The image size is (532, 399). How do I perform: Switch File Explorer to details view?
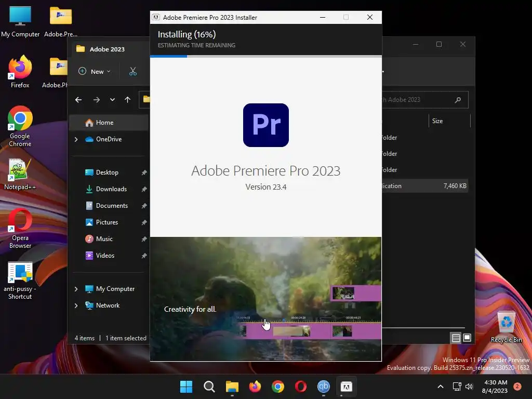(456, 338)
